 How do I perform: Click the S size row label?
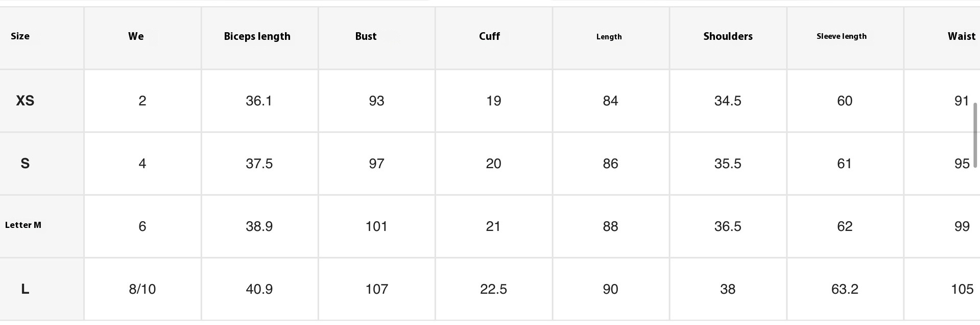(x=25, y=164)
